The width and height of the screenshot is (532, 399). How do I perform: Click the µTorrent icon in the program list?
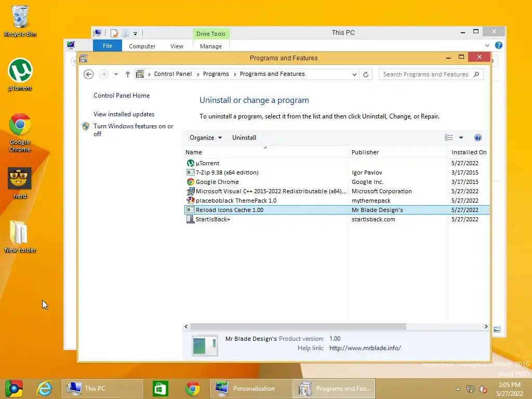pyautogui.click(x=190, y=163)
